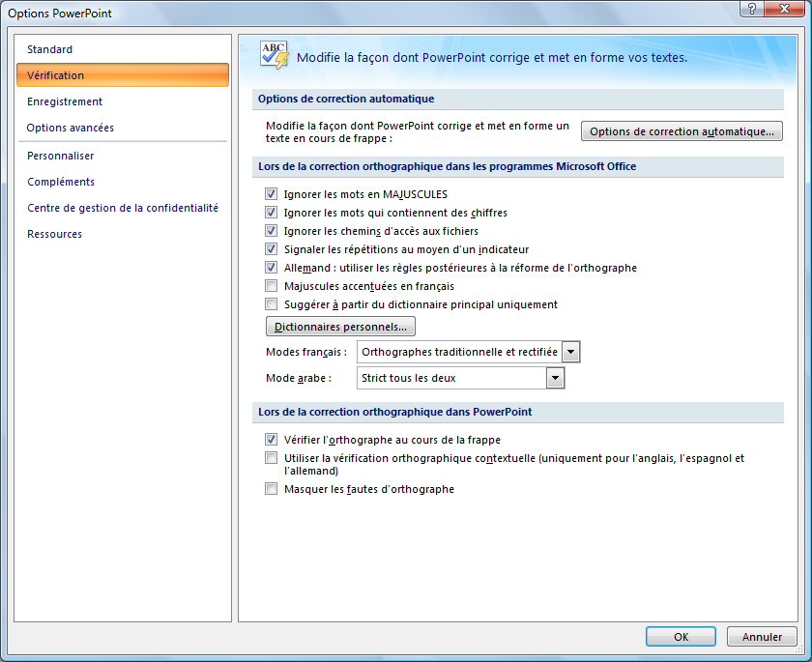Enable contextual spelling verification checkbox
812x662 pixels.
(x=271, y=458)
